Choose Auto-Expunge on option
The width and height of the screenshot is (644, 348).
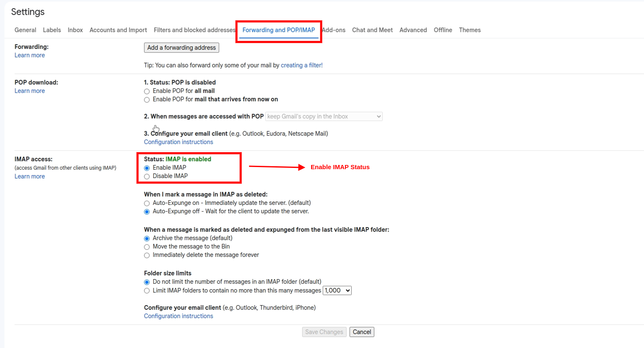pos(147,203)
